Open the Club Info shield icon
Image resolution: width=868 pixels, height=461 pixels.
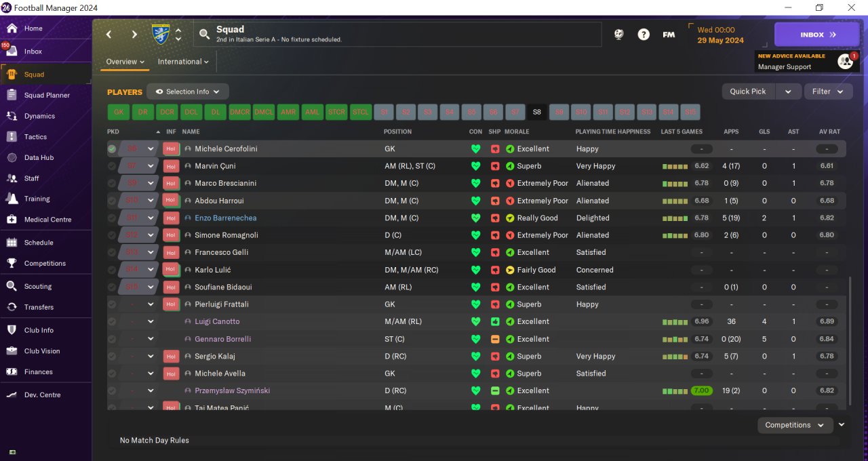coord(12,330)
